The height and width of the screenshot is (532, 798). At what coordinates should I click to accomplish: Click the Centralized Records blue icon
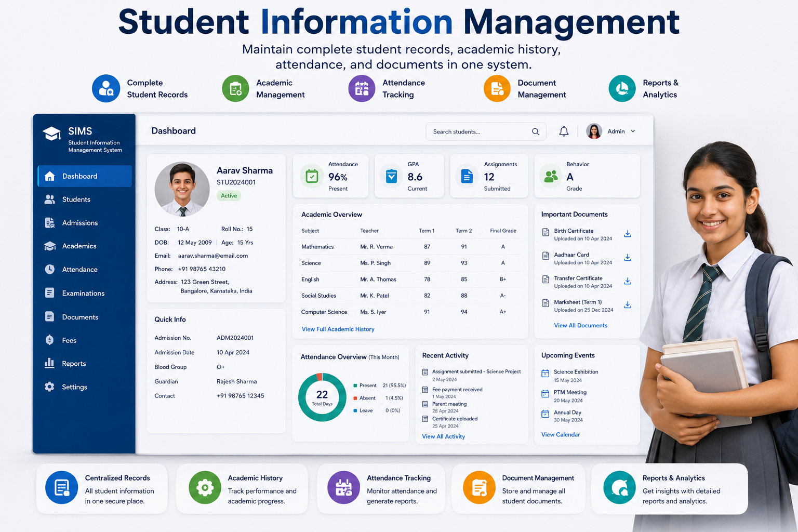pos(62,488)
